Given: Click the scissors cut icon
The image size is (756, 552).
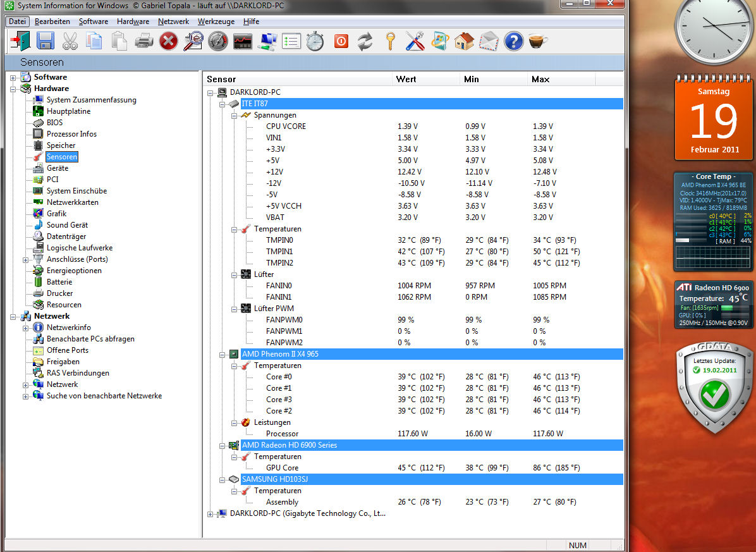Looking at the screenshot, I should (70, 41).
